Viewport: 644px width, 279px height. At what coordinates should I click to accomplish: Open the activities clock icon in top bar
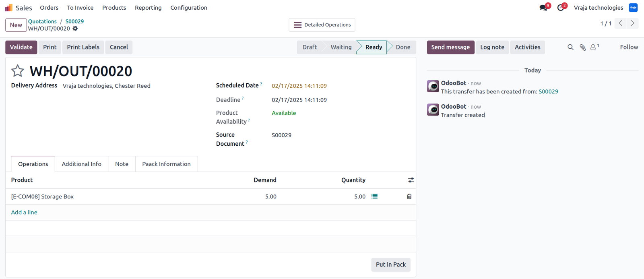point(561,7)
